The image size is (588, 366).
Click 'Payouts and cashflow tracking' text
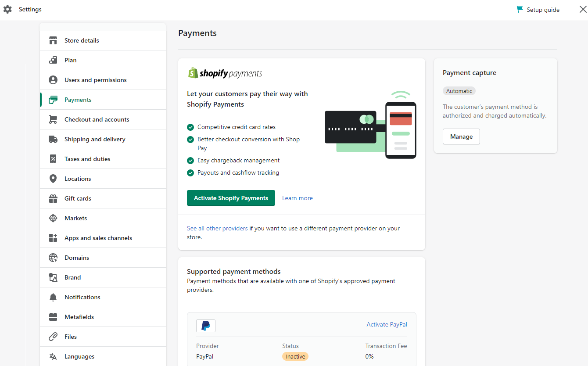(238, 172)
